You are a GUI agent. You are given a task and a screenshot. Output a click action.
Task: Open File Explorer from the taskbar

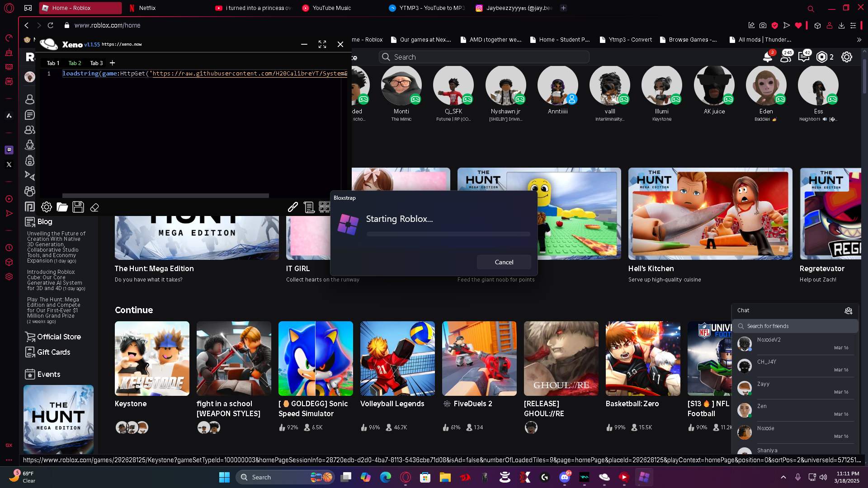pos(445,477)
